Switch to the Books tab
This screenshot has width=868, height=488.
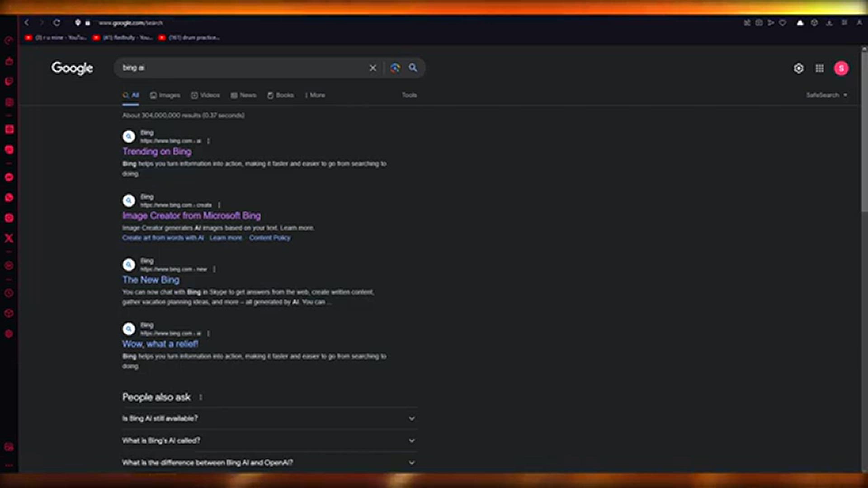point(280,95)
